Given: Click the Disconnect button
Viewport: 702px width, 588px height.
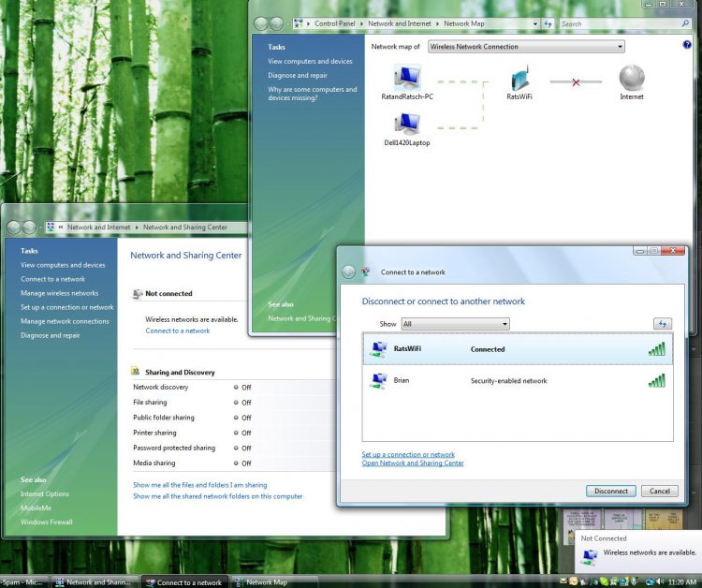Looking at the screenshot, I should (610, 492).
